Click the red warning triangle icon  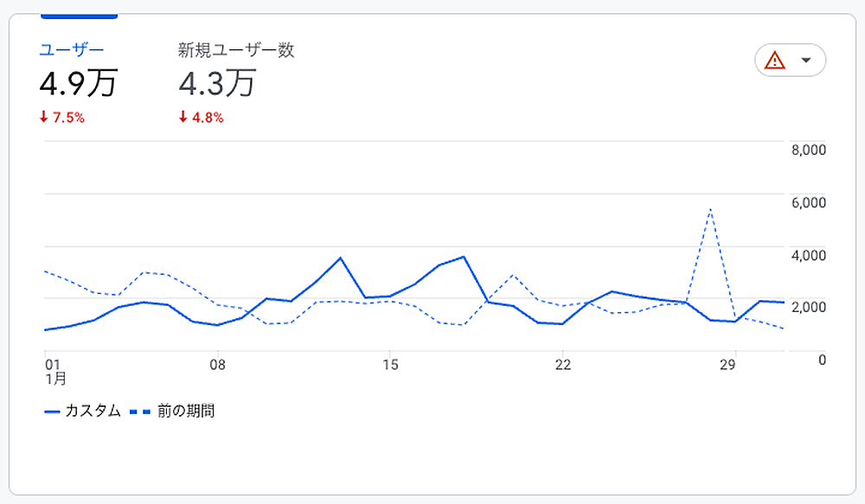pos(775,61)
